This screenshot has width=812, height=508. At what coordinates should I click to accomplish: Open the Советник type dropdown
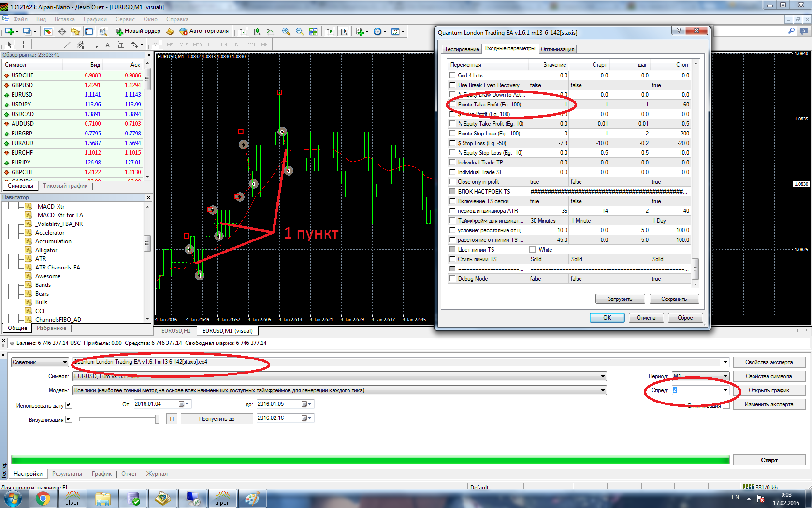pos(40,362)
